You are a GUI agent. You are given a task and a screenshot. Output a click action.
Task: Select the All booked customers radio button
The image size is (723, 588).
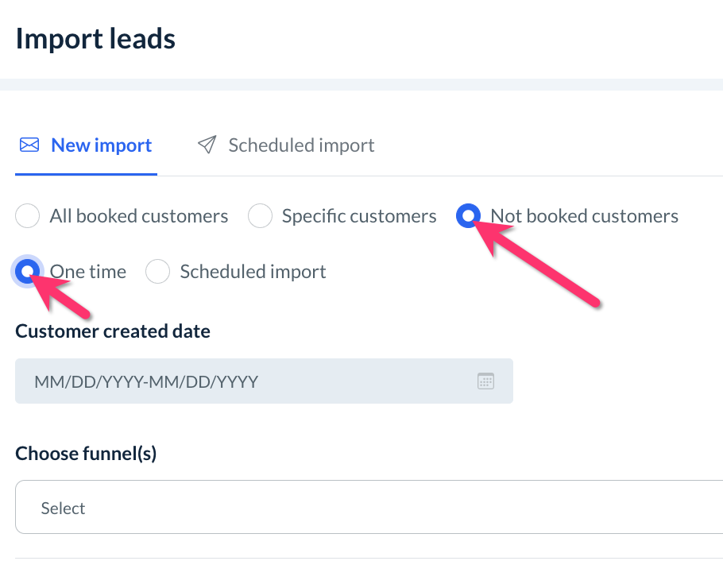pyautogui.click(x=28, y=216)
